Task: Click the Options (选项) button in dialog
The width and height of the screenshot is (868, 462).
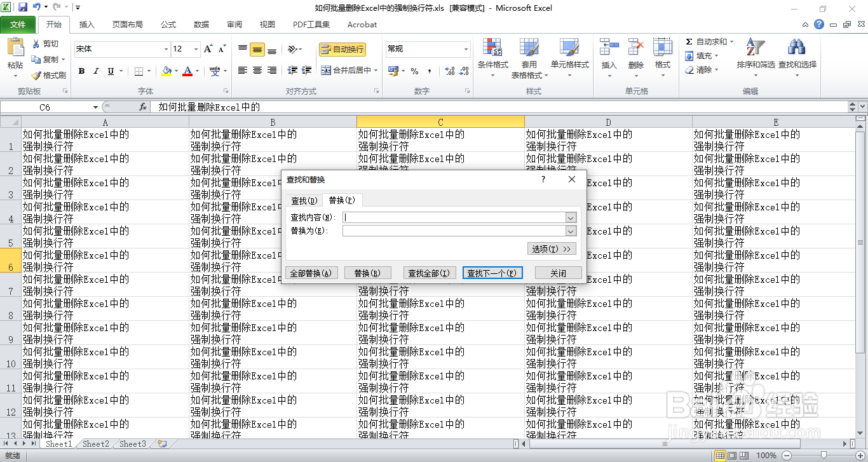Action: 552,249
